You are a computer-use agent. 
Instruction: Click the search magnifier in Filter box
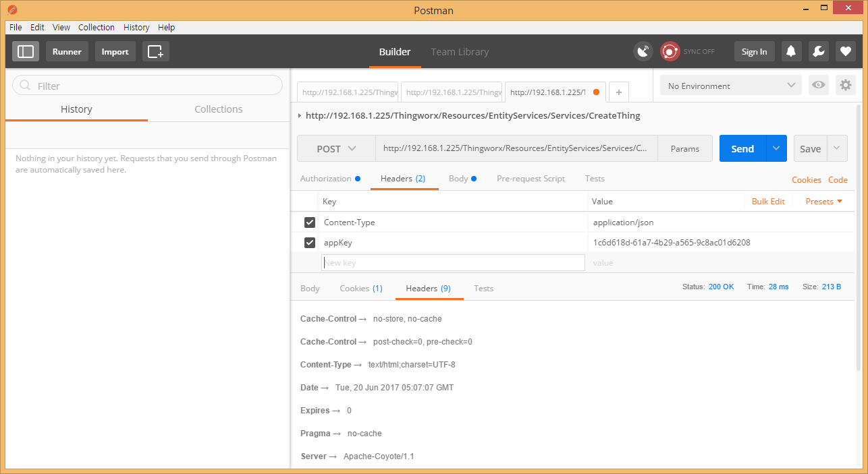(x=26, y=86)
